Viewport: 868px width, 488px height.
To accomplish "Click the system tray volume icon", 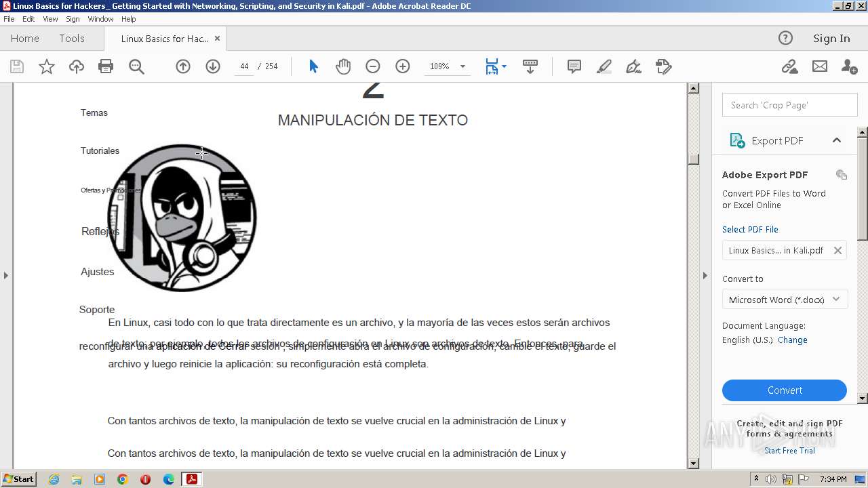I will (x=772, y=479).
